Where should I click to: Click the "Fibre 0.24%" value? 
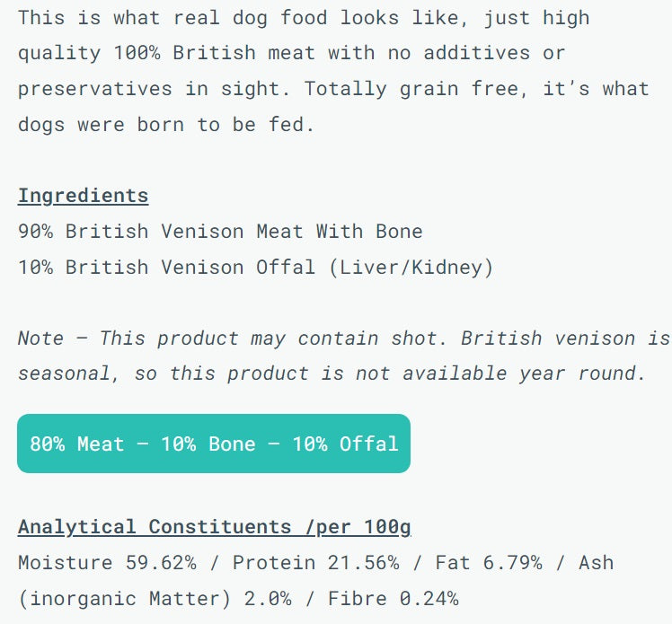393,598
